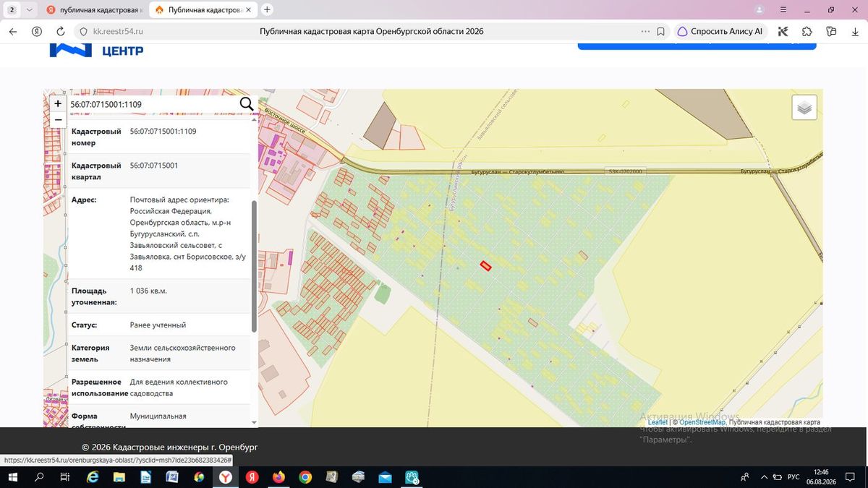Click the map zoom in plus button
This screenshot has width=868, height=488.
coord(58,104)
